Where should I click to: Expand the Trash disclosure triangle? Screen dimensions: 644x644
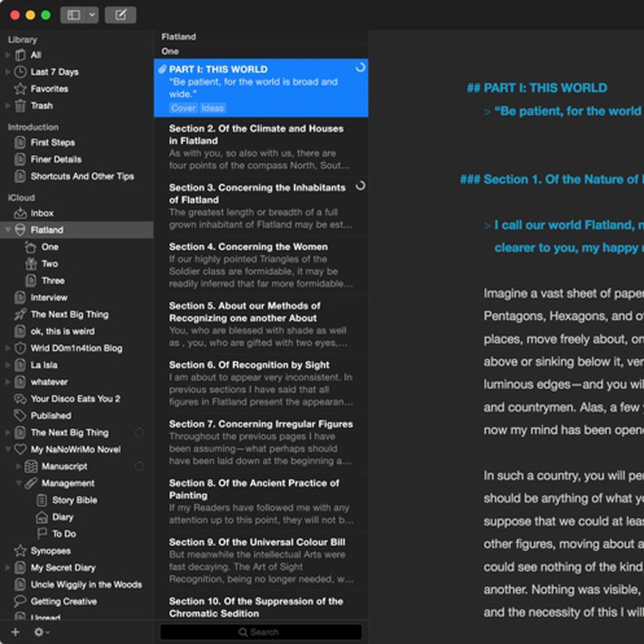(x=8, y=106)
